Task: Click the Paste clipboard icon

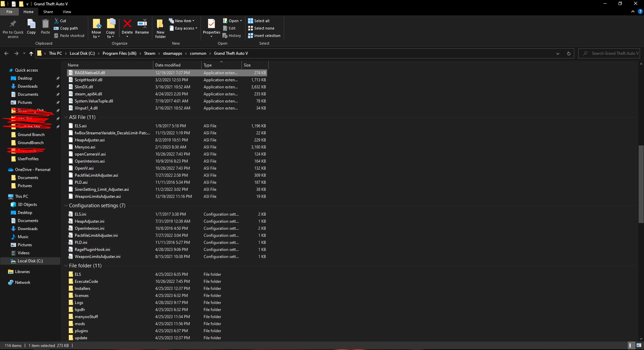Action: (45, 27)
